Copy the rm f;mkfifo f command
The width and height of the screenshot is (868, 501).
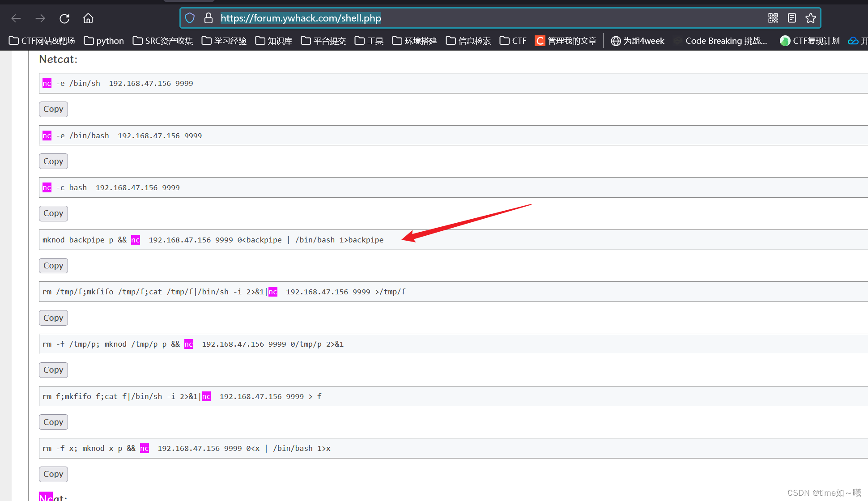(53, 422)
